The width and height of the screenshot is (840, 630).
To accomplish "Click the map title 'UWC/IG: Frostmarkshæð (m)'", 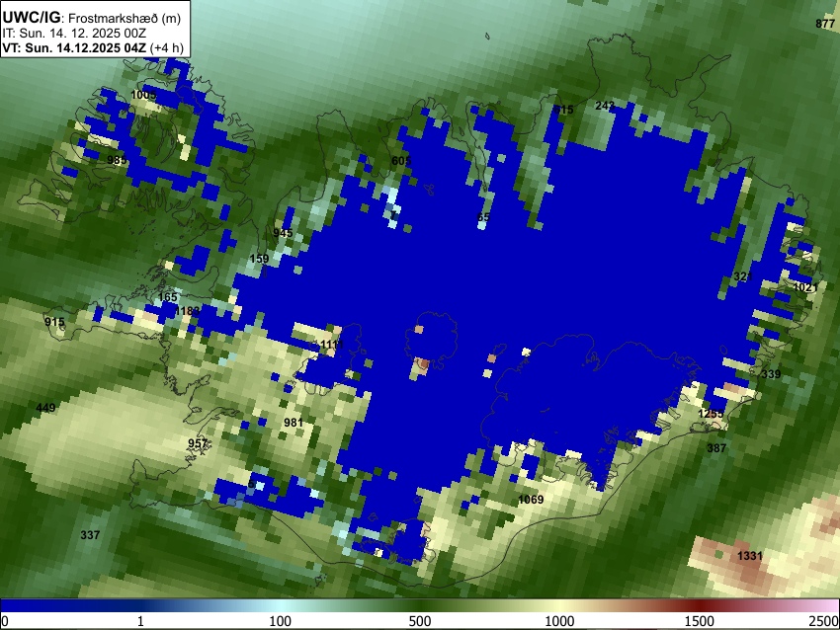I will tap(92, 18).
